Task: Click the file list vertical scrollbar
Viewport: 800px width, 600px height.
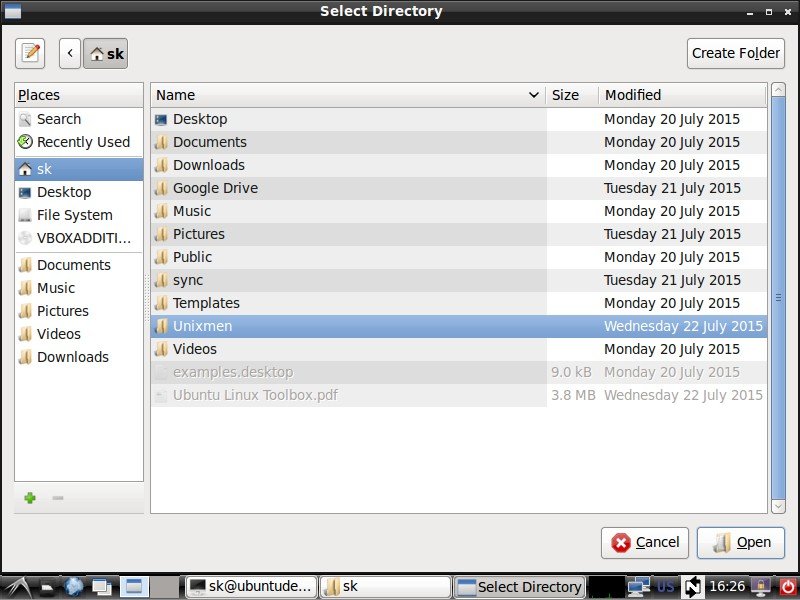Action: pos(778,297)
